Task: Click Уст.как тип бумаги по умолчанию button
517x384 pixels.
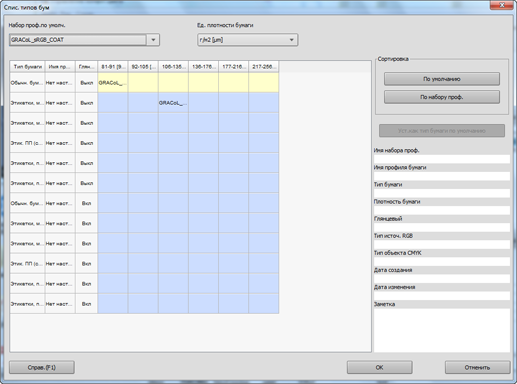Action: 442,131
